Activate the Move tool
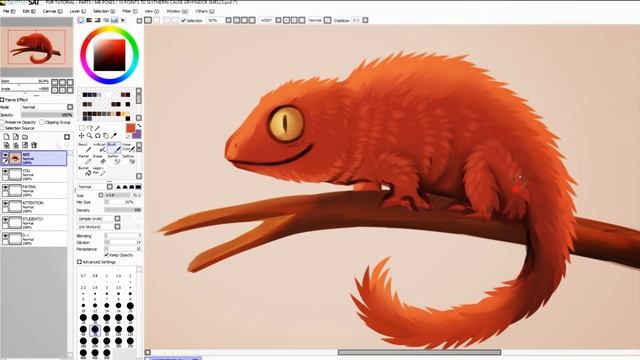The height and width of the screenshot is (360, 640). (82, 136)
